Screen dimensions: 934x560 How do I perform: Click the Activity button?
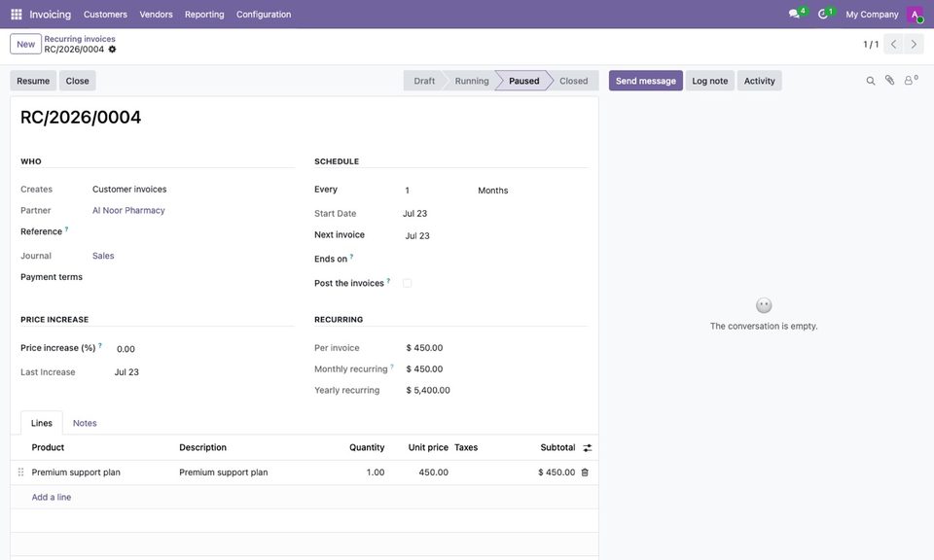point(760,81)
